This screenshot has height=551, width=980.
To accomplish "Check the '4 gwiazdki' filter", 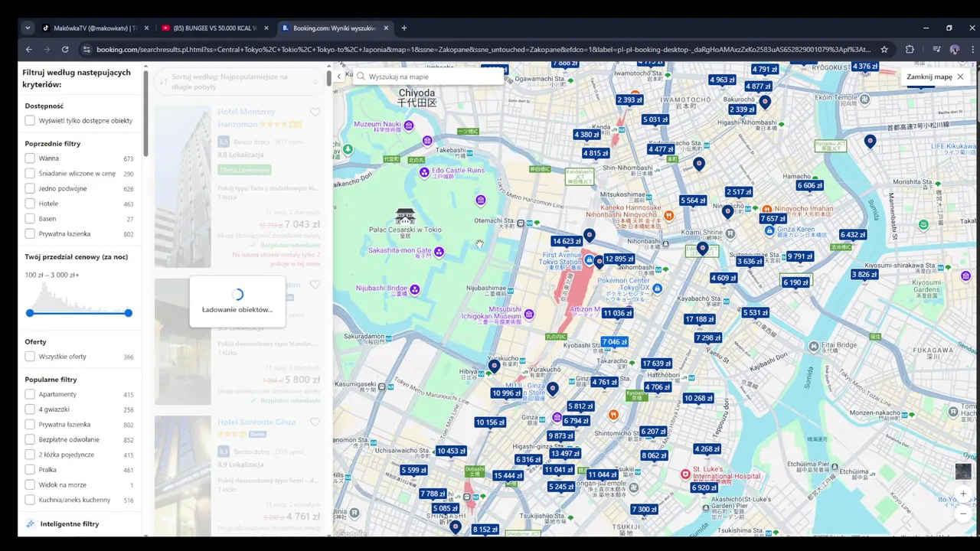I will [x=30, y=409].
